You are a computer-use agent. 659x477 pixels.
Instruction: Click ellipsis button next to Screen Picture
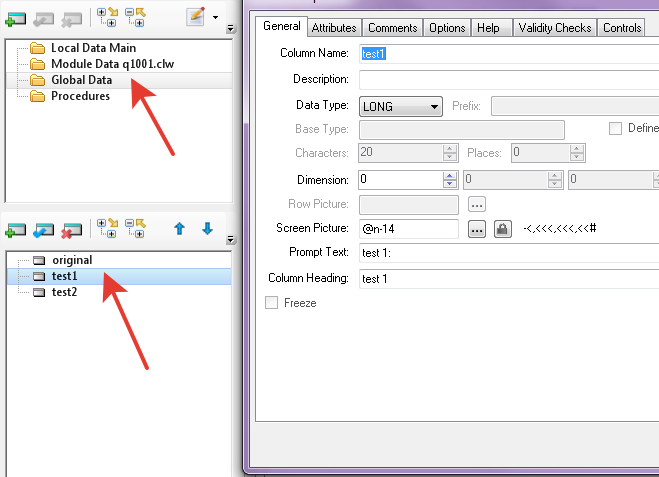pos(476,229)
